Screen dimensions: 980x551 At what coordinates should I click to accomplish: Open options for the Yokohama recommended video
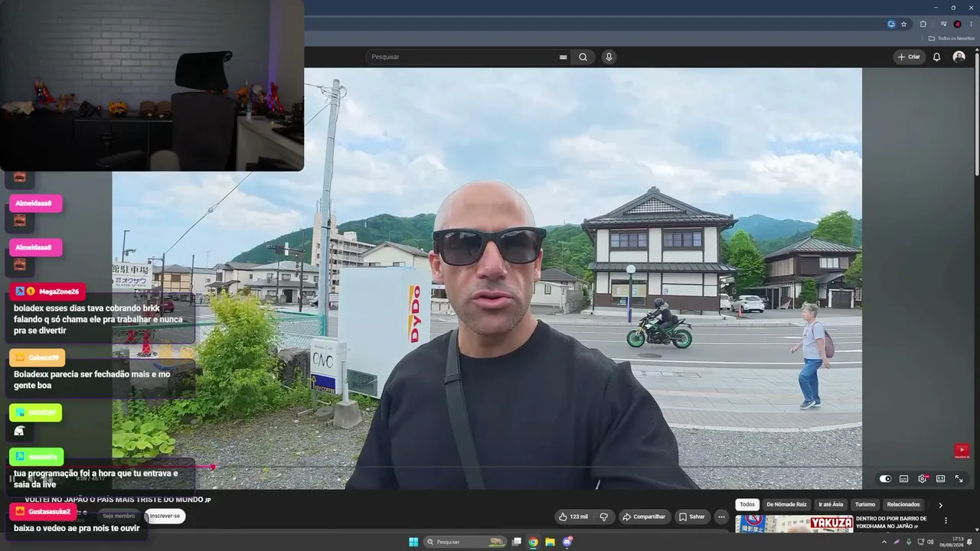click(946, 520)
